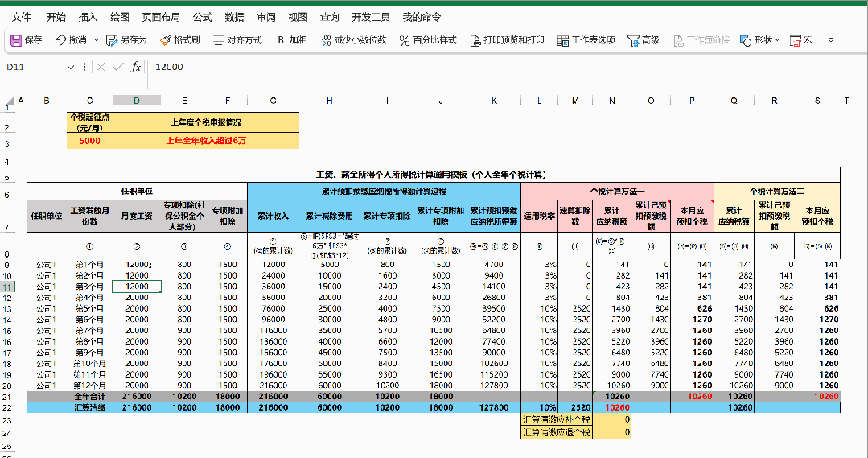868x458 pixels.
Task: Click the worksheet title 工资、薪金所得个人所得税计算通用模板
Action: pyautogui.click(x=431, y=175)
